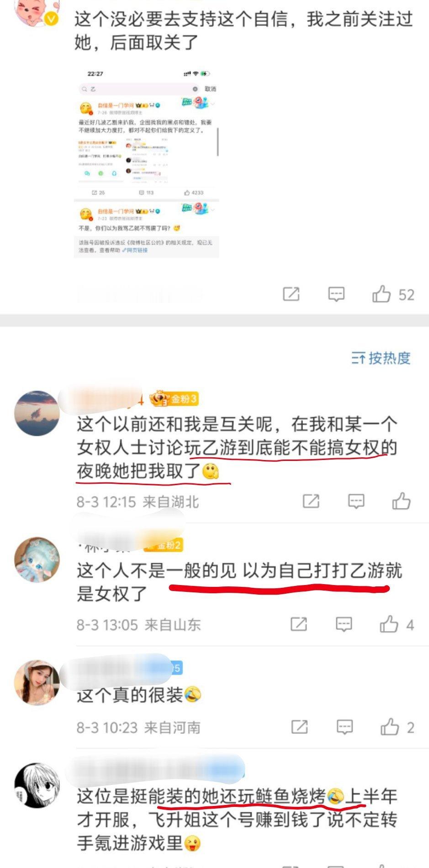
Task: Open the embedded Weibo screenshot image
Action: coord(147,163)
